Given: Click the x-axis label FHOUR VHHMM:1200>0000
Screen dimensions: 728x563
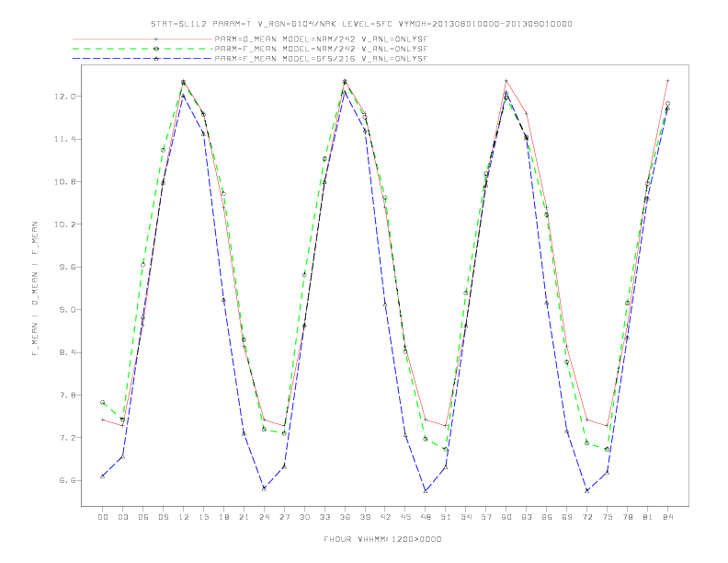Looking at the screenshot, I should point(382,539).
